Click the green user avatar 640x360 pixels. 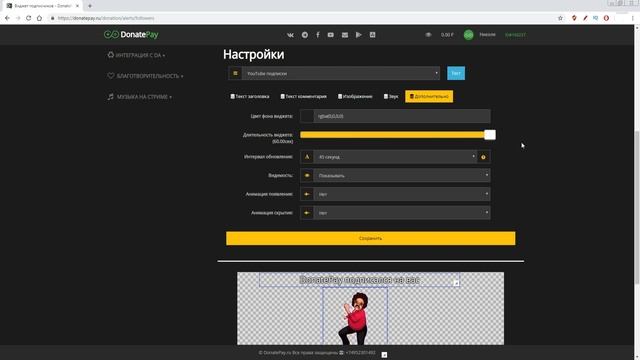point(469,35)
